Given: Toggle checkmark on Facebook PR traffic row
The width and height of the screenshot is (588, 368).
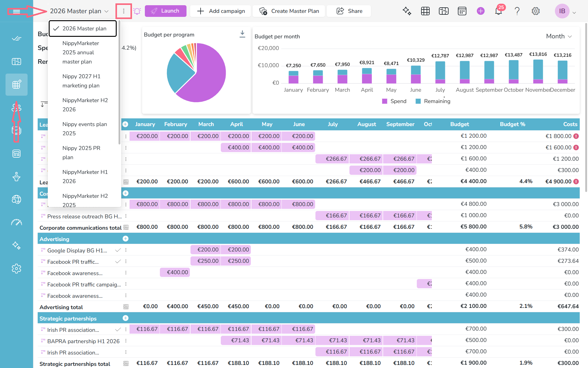Looking at the screenshot, I should (x=118, y=262).
